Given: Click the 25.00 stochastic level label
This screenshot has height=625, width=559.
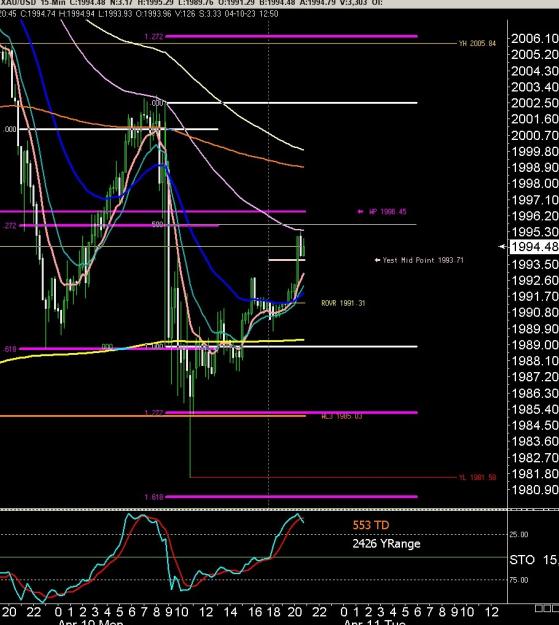Looking at the screenshot, I should click(519, 535).
